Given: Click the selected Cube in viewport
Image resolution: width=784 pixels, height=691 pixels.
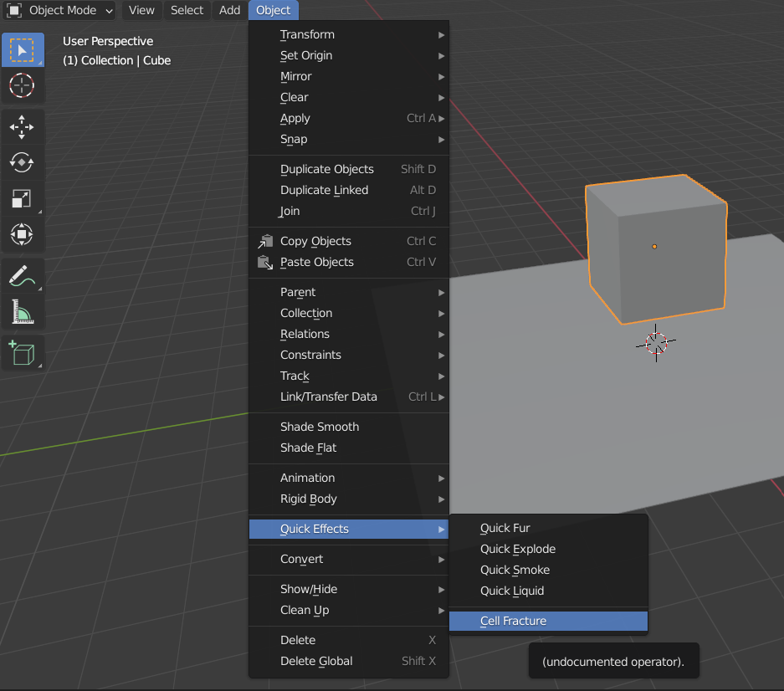Looking at the screenshot, I should [x=655, y=250].
